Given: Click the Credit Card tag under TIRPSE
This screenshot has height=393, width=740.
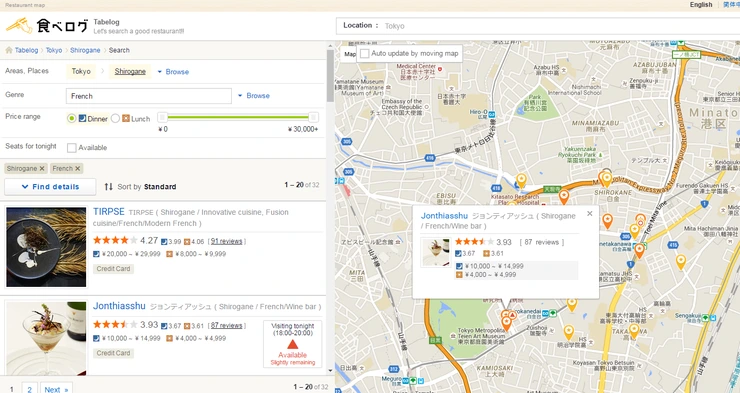Looking at the screenshot, I should 113,268.
